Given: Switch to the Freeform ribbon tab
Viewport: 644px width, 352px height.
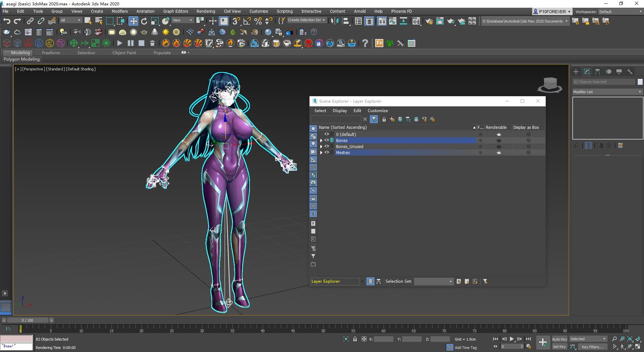Looking at the screenshot, I should [x=51, y=52].
